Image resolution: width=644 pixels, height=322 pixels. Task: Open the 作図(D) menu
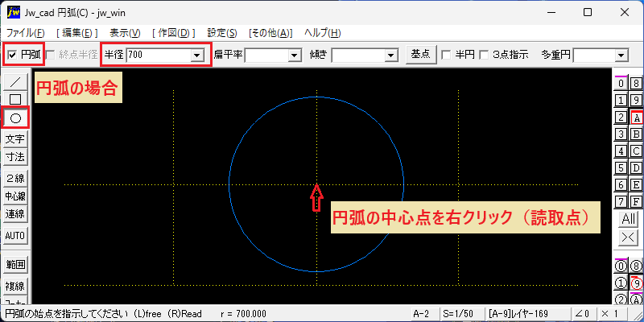point(173,33)
